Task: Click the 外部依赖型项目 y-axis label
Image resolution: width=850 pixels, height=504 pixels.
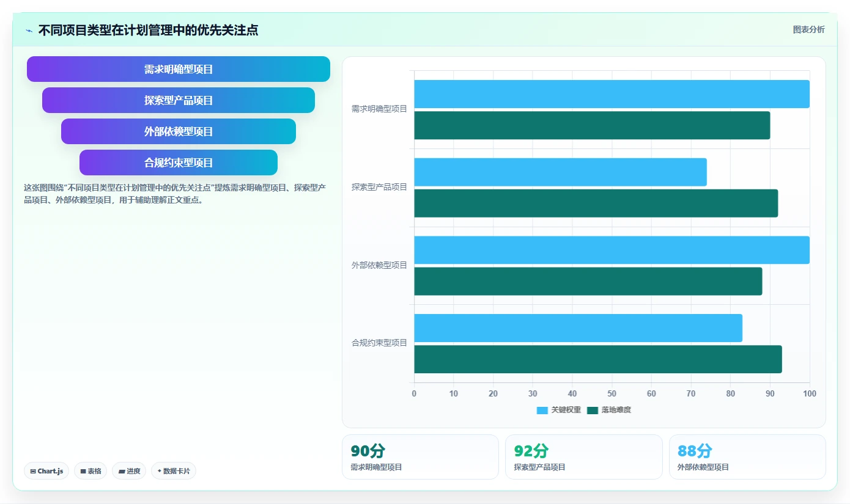Action: coord(379,266)
